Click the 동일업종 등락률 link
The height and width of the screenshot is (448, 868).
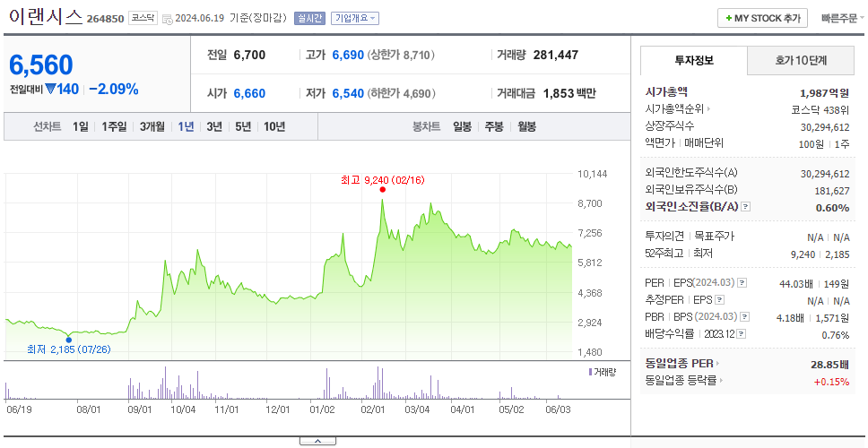[683, 381]
